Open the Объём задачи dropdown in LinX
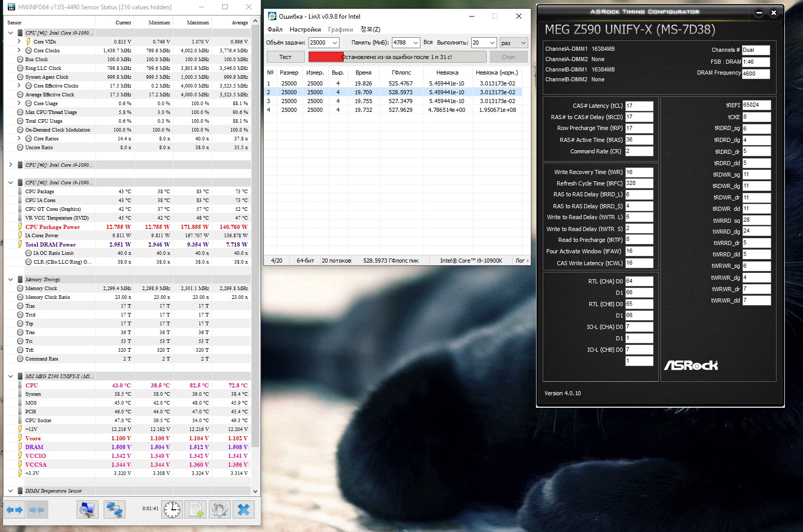This screenshot has height=532, width=803. (x=334, y=43)
